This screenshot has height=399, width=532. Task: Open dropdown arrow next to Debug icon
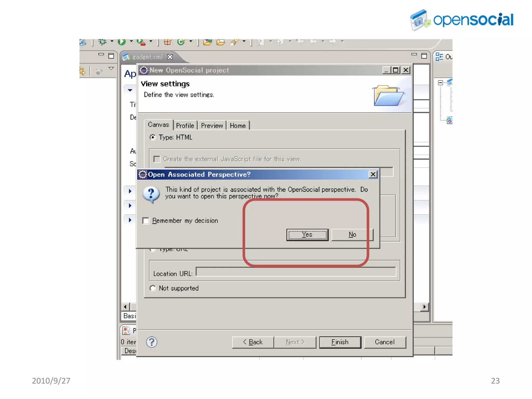(x=112, y=41)
